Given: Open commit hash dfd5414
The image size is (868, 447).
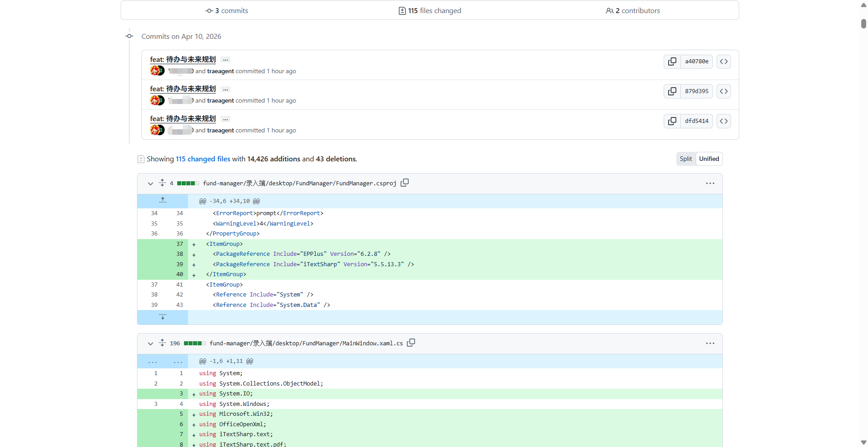Looking at the screenshot, I should click(x=697, y=121).
